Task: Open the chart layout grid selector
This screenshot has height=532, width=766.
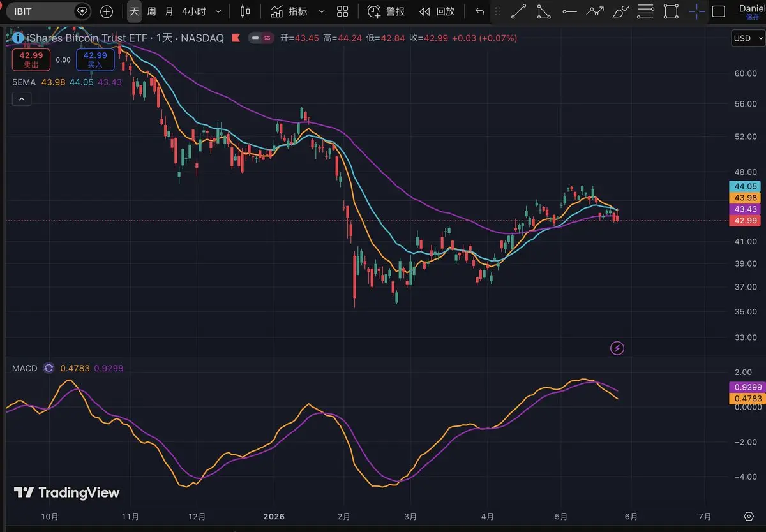Action: tap(343, 11)
